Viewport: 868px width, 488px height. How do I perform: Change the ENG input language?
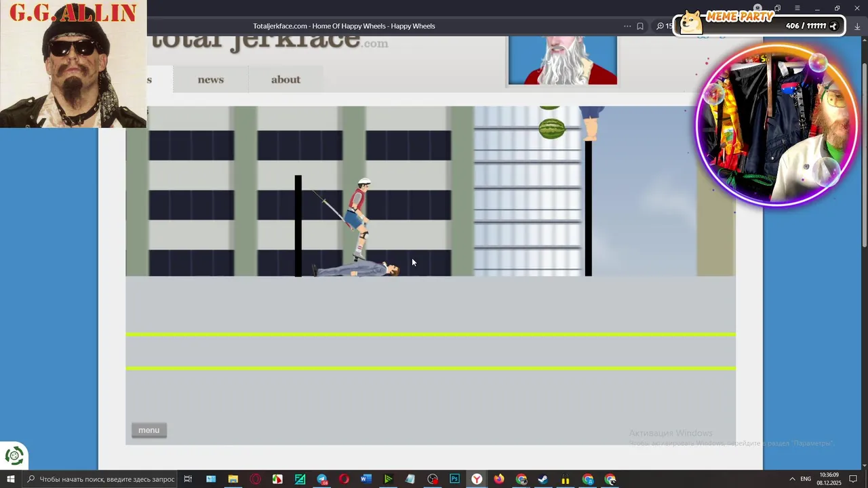(806, 479)
